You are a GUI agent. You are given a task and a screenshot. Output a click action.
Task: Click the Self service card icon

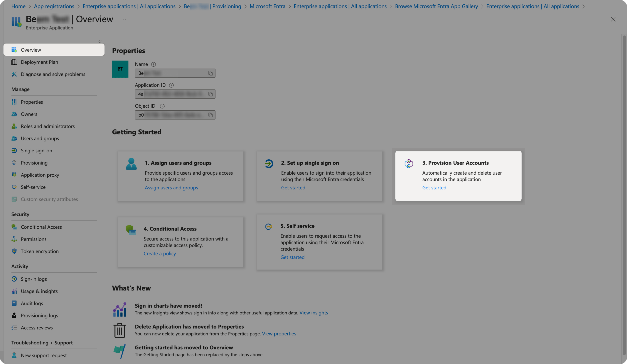coord(268,227)
